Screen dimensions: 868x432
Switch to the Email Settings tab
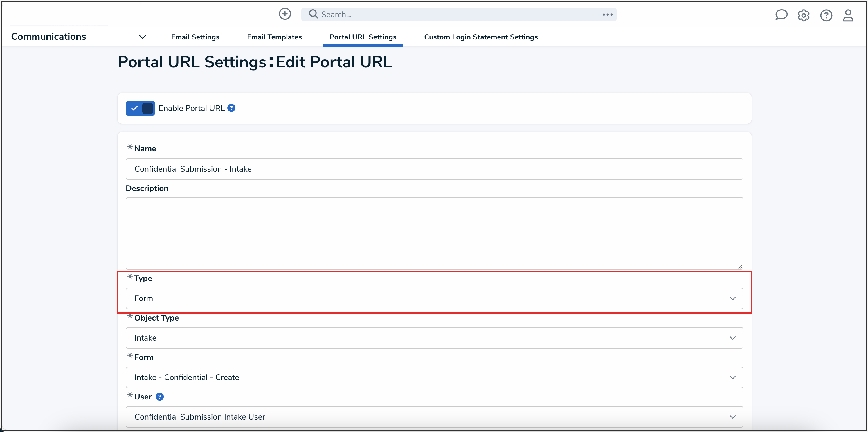click(195, 37)
